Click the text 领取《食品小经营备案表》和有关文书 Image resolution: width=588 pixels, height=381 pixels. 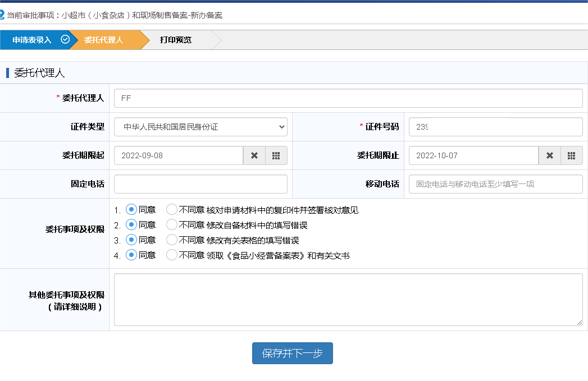[x=278, y=255]
